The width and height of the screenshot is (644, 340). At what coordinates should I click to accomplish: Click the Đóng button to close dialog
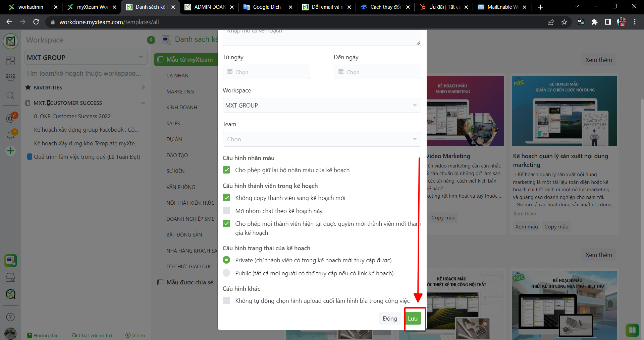[390, 319]
